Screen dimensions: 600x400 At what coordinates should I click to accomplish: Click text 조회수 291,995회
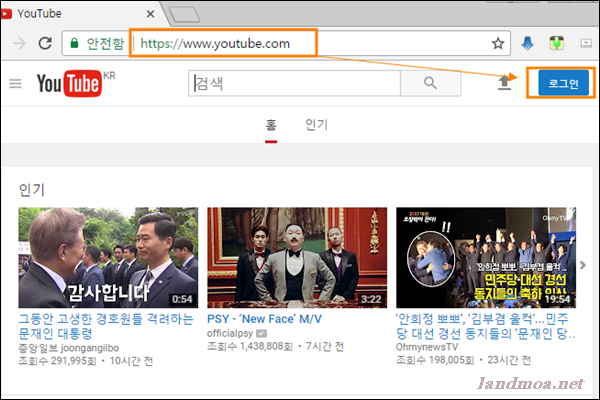[57, 361]
